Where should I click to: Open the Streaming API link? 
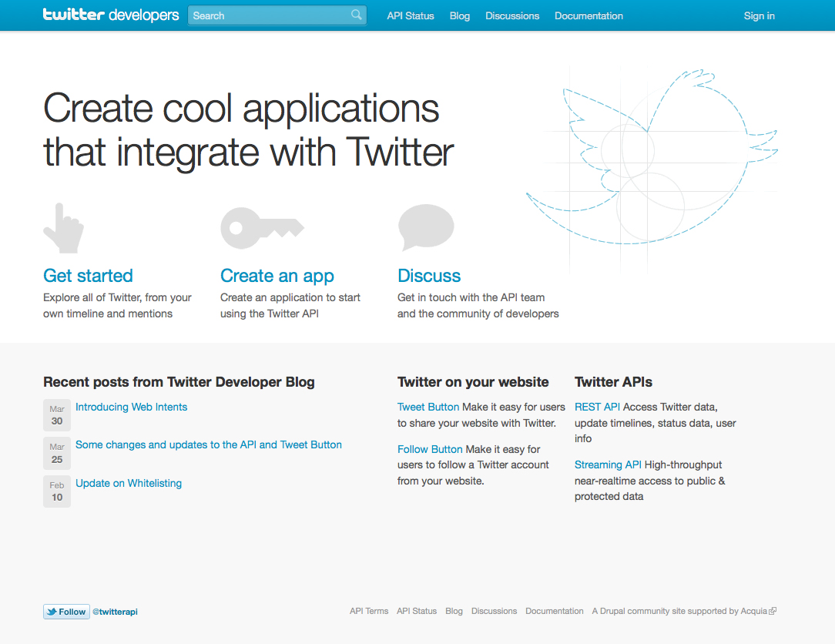pyautogui.click(x=608, y=465)
